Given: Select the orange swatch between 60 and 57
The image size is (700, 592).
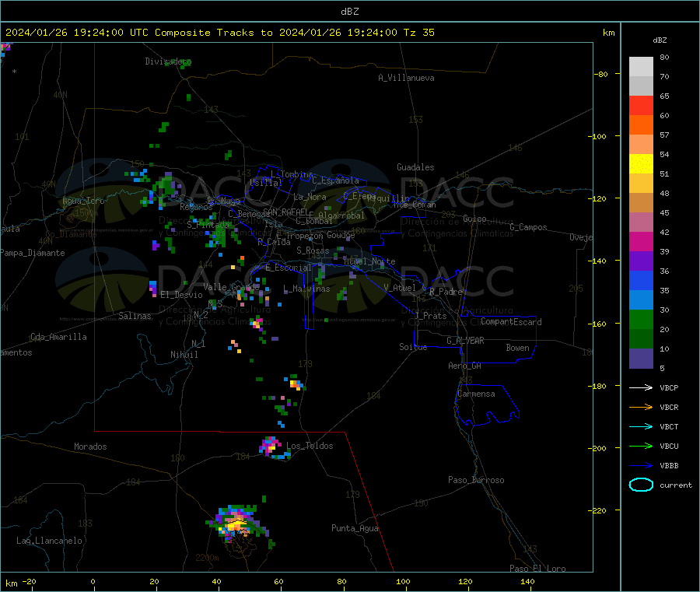Looking at the screenshot, I should coord(641,125).
